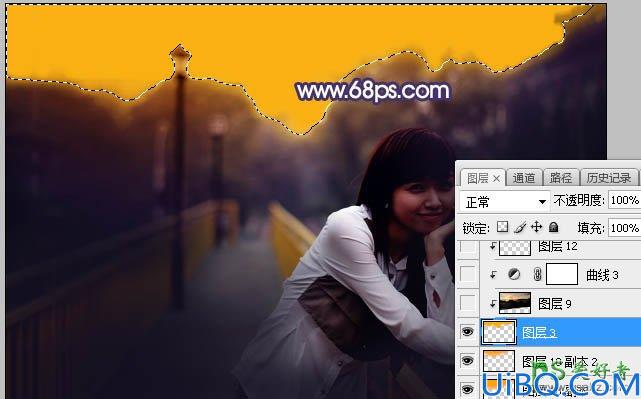Click the 图层 9 clipping mask arrow
Viewport: 641px width, 399px height.
[493, 303]
